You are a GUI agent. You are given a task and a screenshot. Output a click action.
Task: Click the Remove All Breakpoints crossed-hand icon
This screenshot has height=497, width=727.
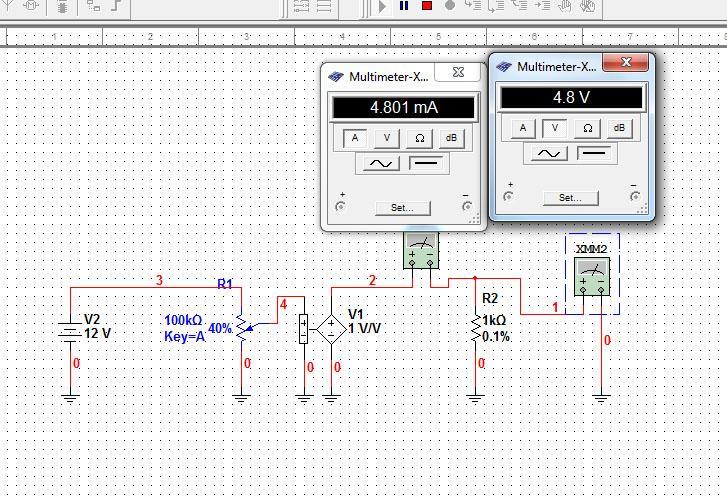tap(587, 6)
